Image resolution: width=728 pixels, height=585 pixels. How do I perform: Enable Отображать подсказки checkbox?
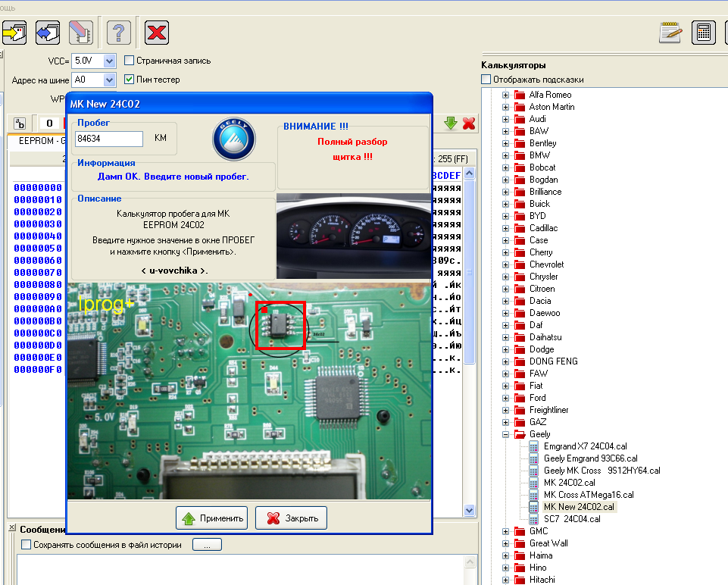click(486, 80)
